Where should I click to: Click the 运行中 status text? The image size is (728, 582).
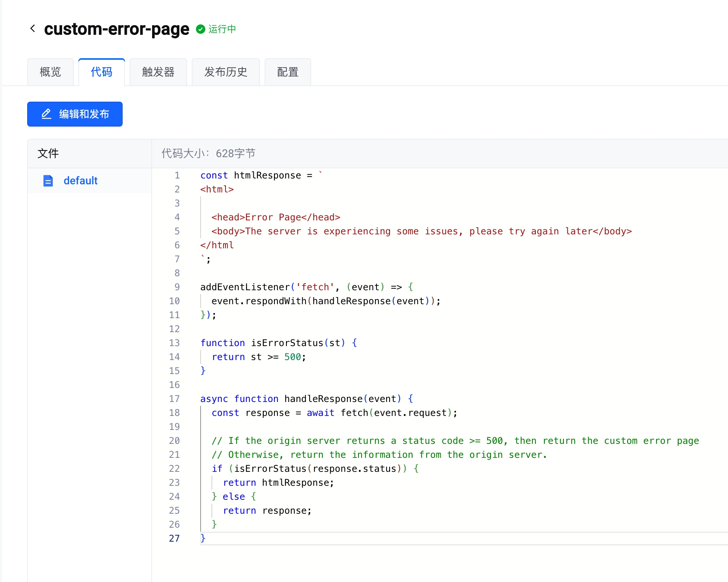(222, 29)
